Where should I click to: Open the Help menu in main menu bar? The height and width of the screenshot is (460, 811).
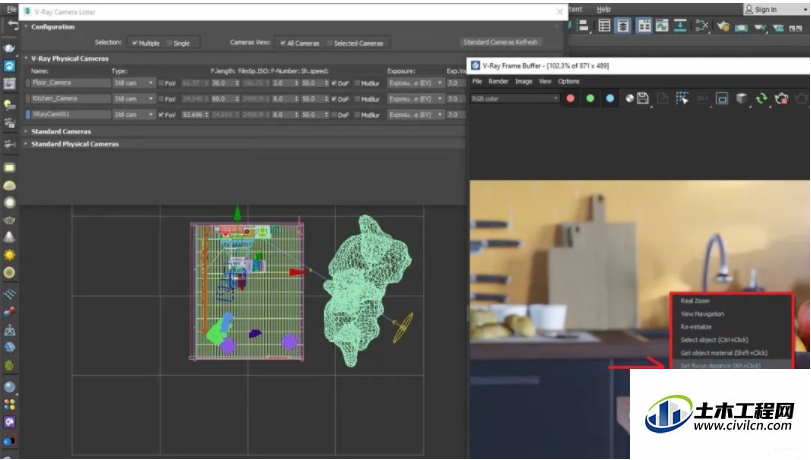[x=603, y=9]
